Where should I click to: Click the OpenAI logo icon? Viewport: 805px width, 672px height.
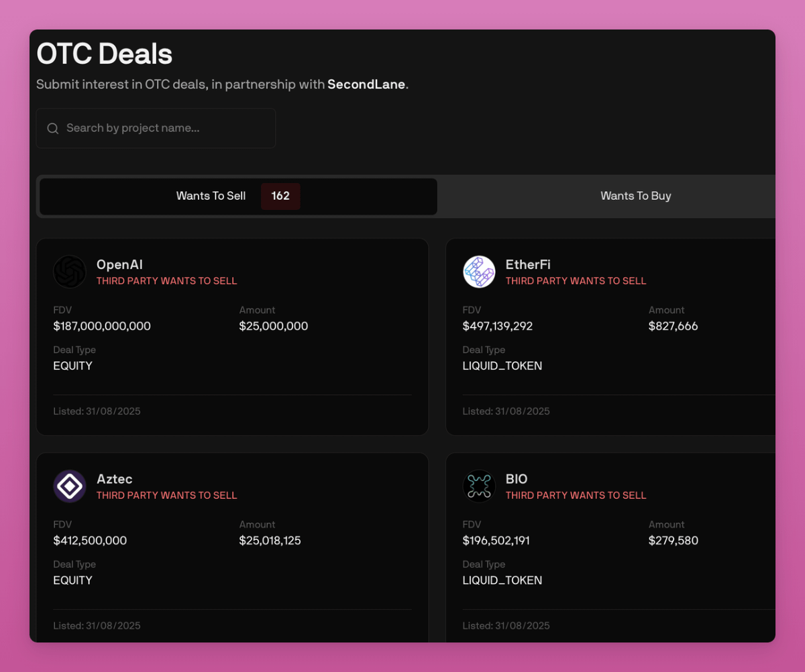(70, 272)
